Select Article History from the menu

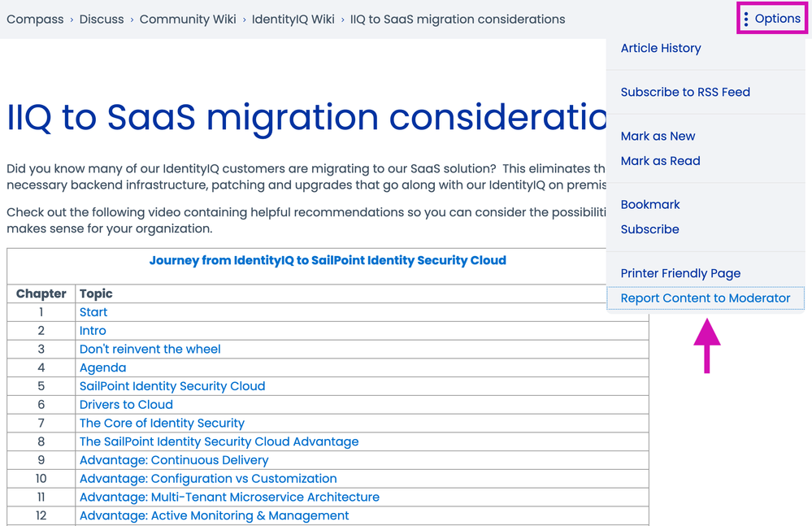pos(660,48)
